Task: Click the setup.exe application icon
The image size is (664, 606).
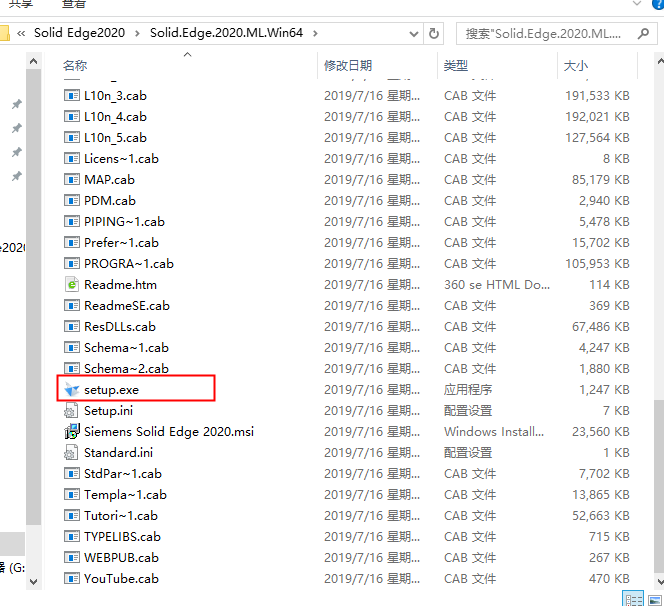Action: [x=72, y=390]
